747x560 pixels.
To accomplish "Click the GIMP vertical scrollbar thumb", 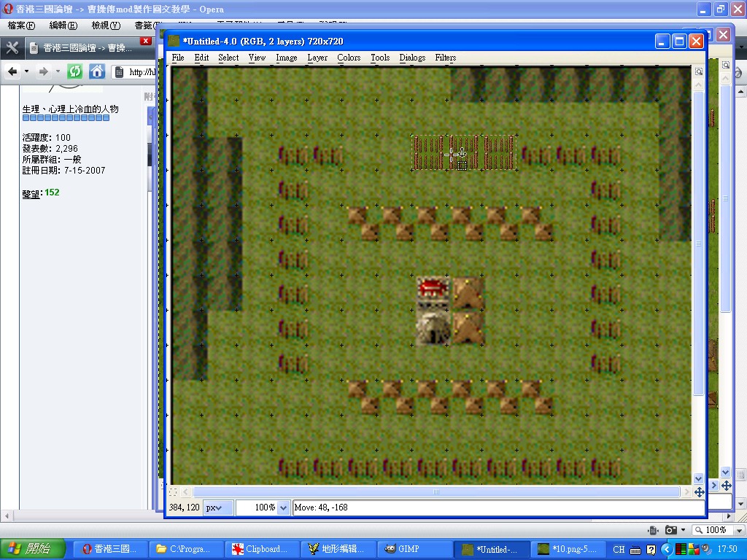I will (x=699, y=244).
